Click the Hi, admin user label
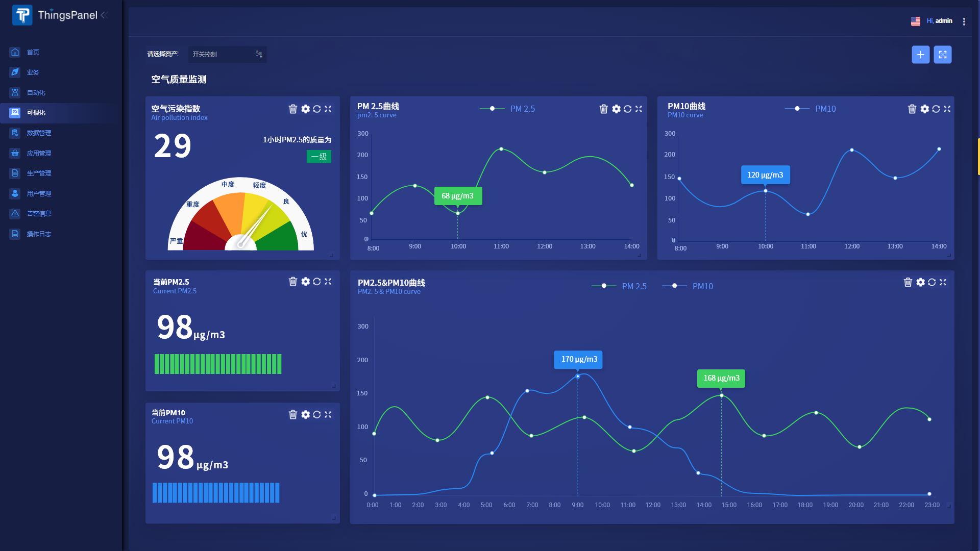Screen dimensions: 980x551 tap(939, 21)
